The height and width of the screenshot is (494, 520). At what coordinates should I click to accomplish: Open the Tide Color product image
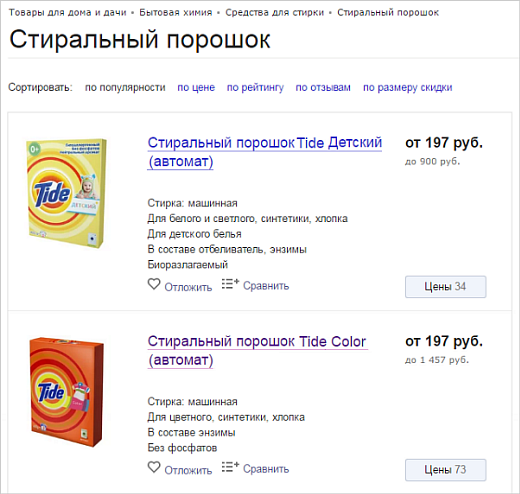click(67, 392)
